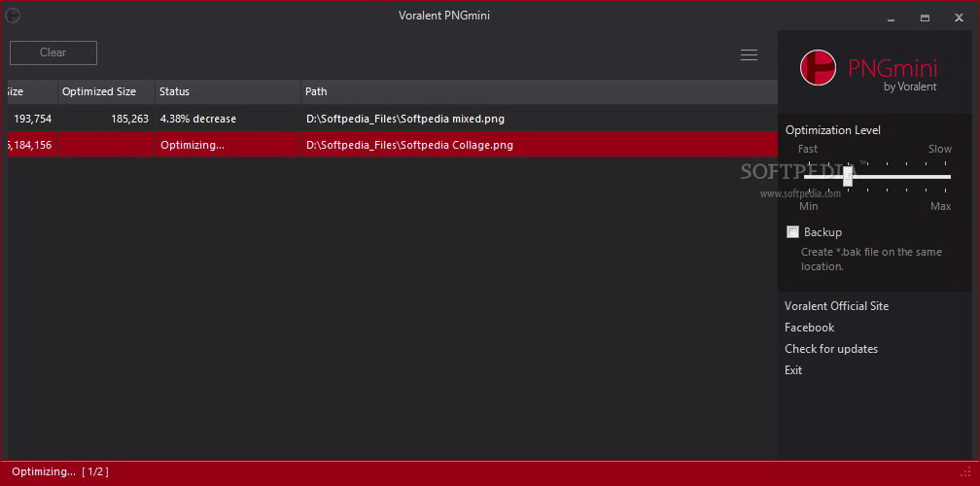980x486 pixels.
Task: Select Check for updates
Action: pyautogui.click(x=831, y=349)
